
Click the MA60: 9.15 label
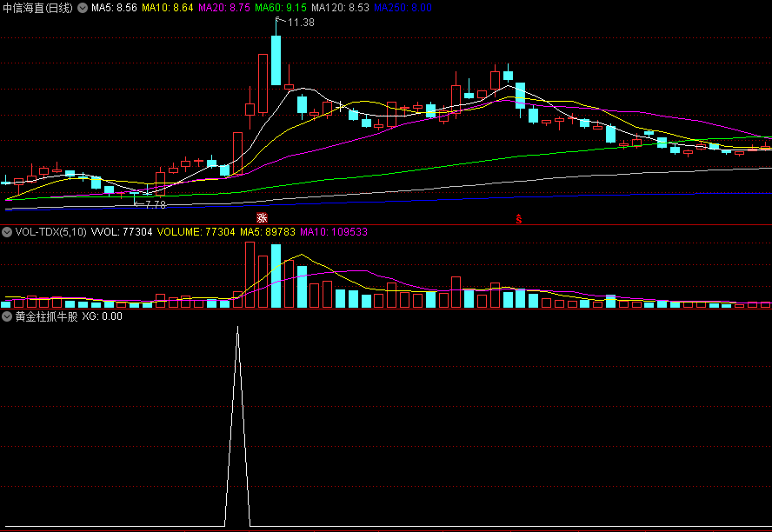(x=281, y=8)
